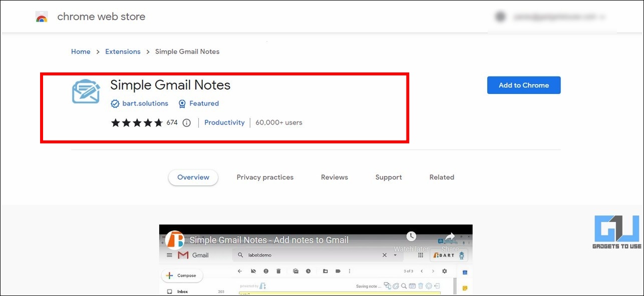Open the Extensions breadcrumb link

click(x=123, y=51)
